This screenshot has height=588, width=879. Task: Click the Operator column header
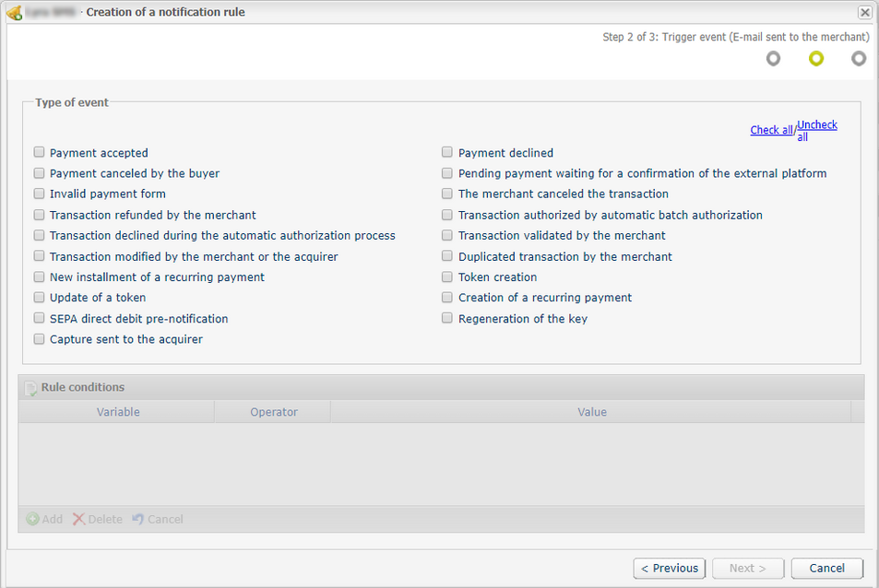pyautogui.click(x=274, y=412)
